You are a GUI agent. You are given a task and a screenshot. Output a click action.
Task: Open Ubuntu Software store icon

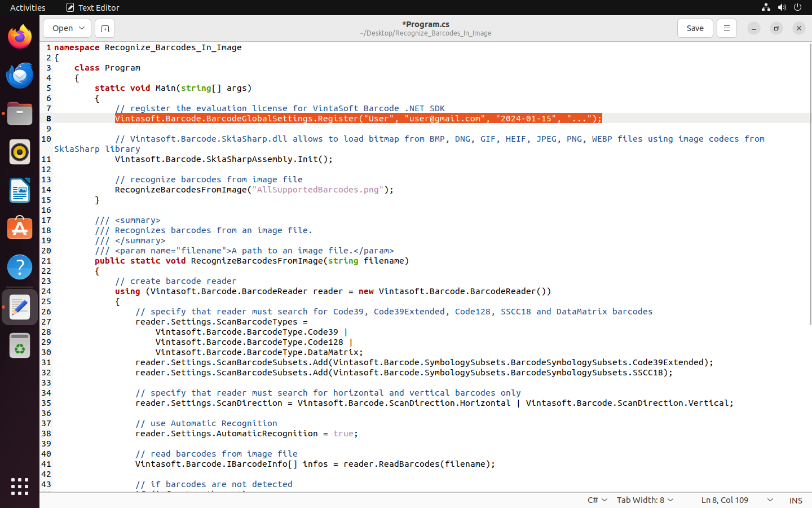click(20, 229)
